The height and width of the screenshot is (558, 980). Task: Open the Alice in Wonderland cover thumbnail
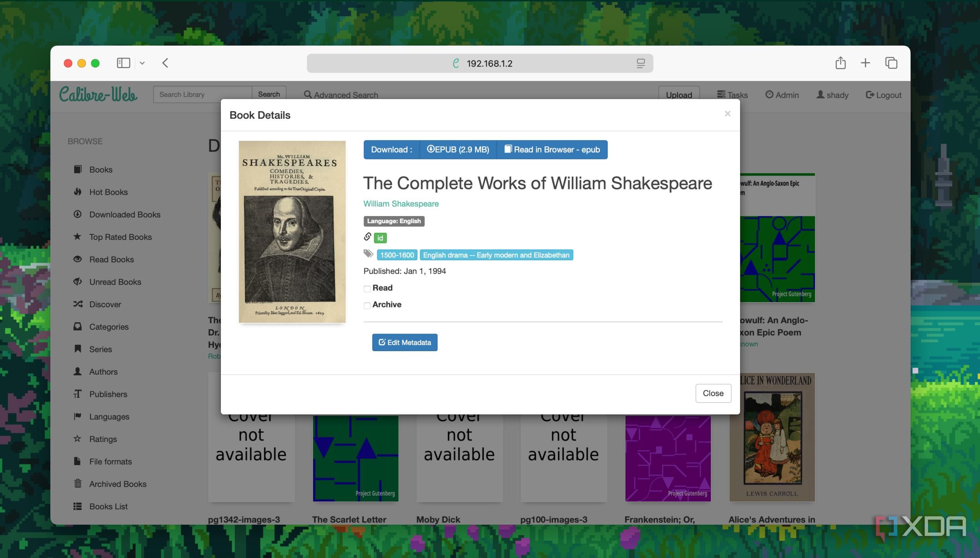tap(772, 437)
